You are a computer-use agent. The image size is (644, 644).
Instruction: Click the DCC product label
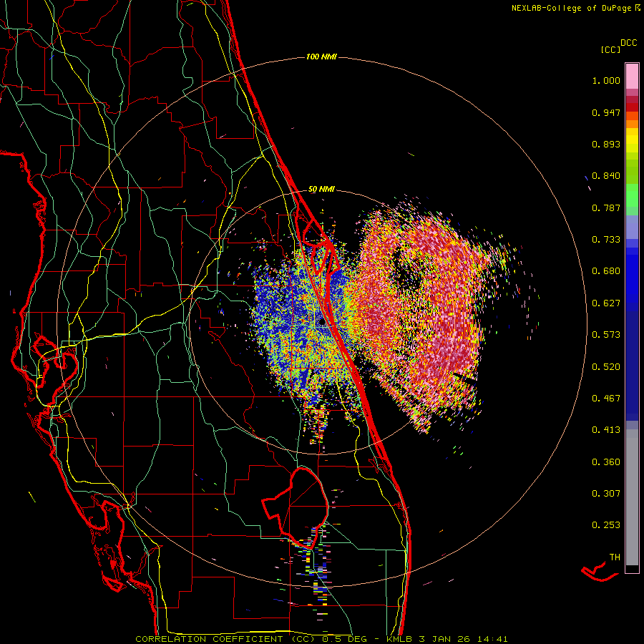tap(628, 43)
